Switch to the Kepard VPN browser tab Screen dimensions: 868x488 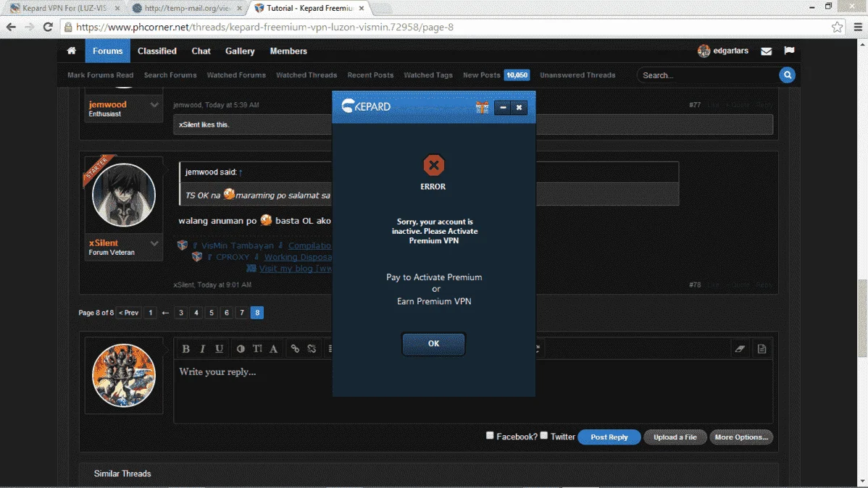click(64, 8)
